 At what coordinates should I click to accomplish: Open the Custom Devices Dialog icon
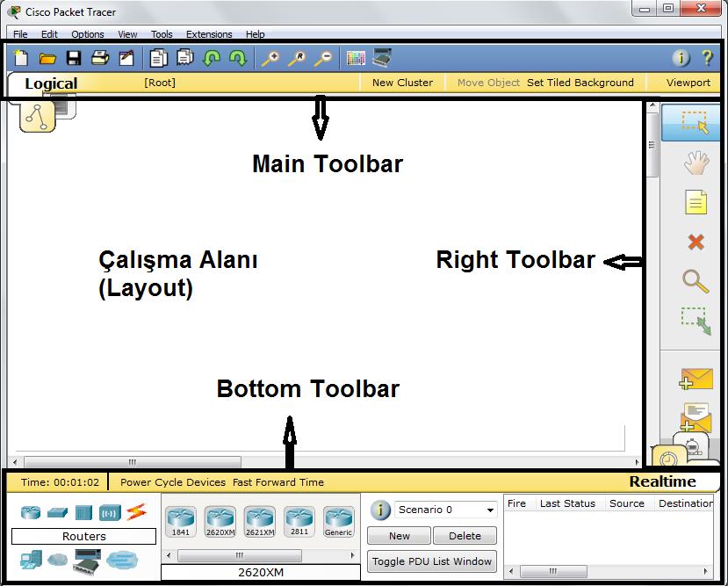[x=383, y=58]
